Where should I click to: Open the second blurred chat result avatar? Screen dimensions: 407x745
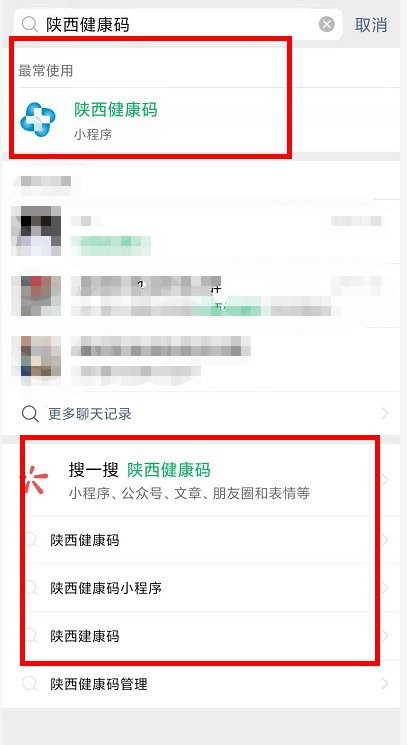36,296
